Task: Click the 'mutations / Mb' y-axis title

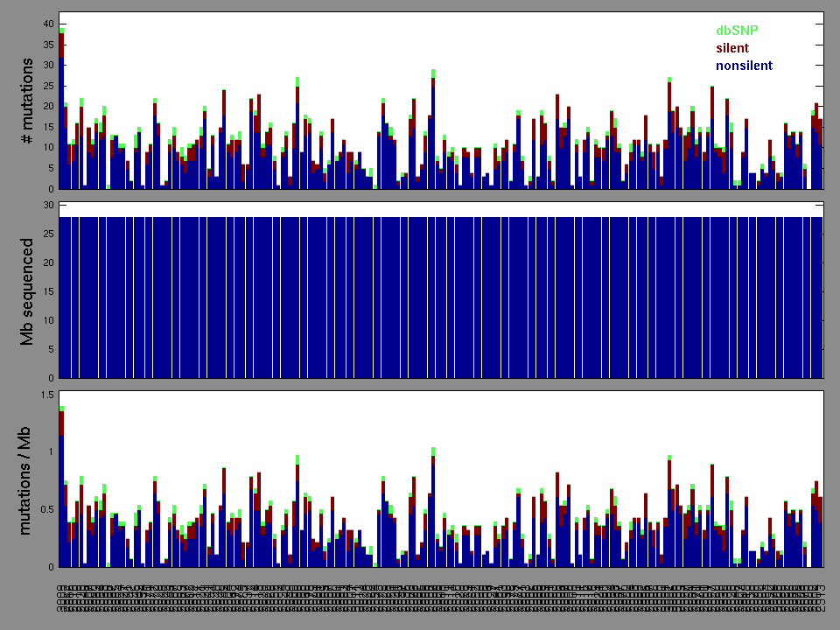Action: [27, 479]
